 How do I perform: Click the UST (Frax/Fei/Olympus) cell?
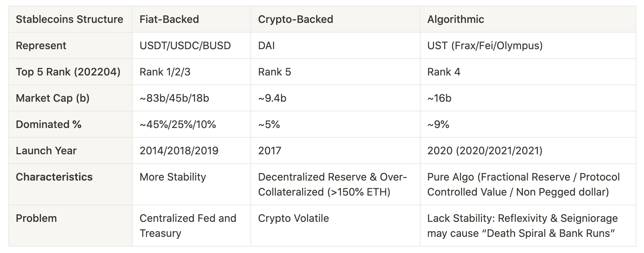click(528, 45)
